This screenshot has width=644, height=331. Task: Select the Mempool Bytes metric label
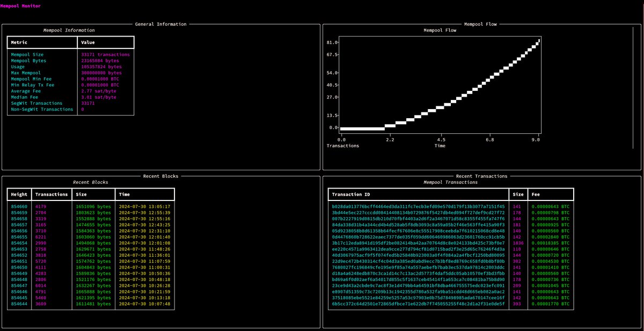pos(29,61)
